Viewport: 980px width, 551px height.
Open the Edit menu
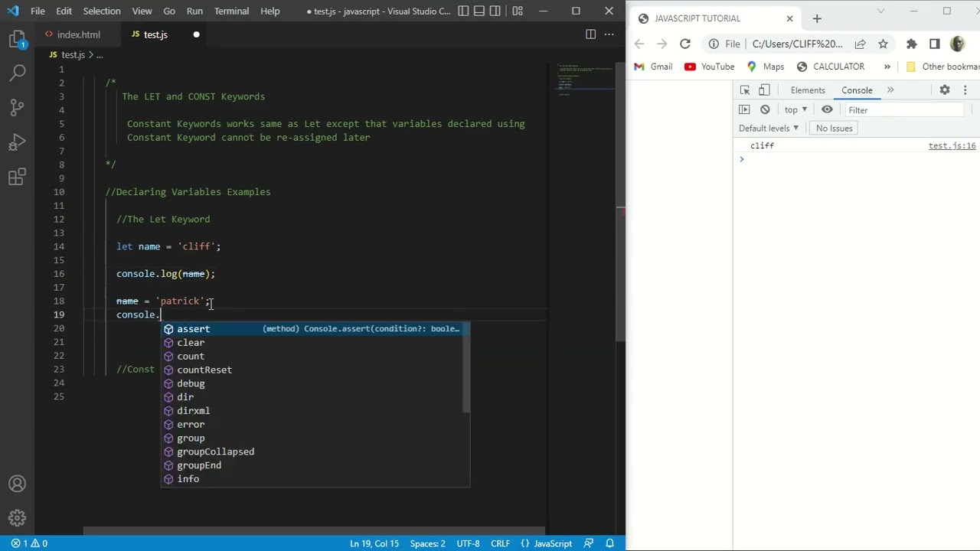pos(64,11)
